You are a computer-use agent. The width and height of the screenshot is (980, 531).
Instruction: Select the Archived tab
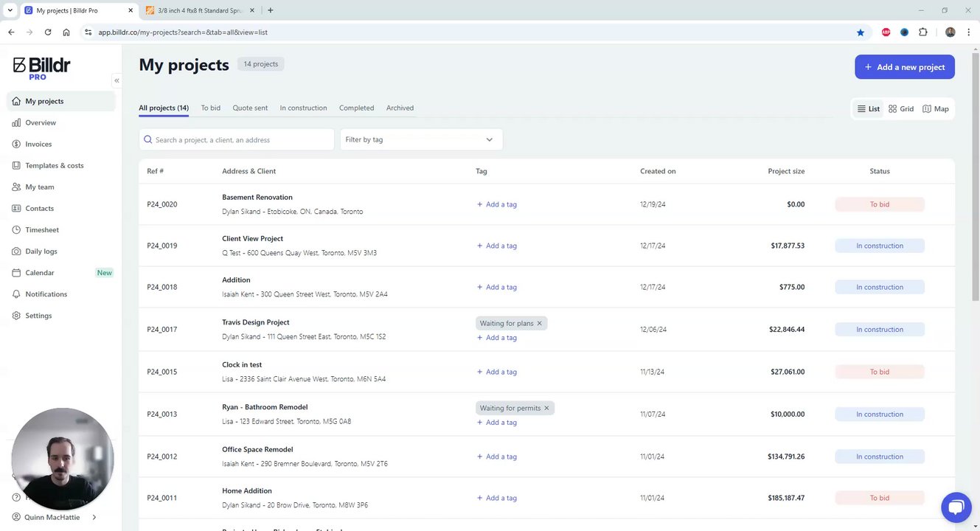pos(400,108)
